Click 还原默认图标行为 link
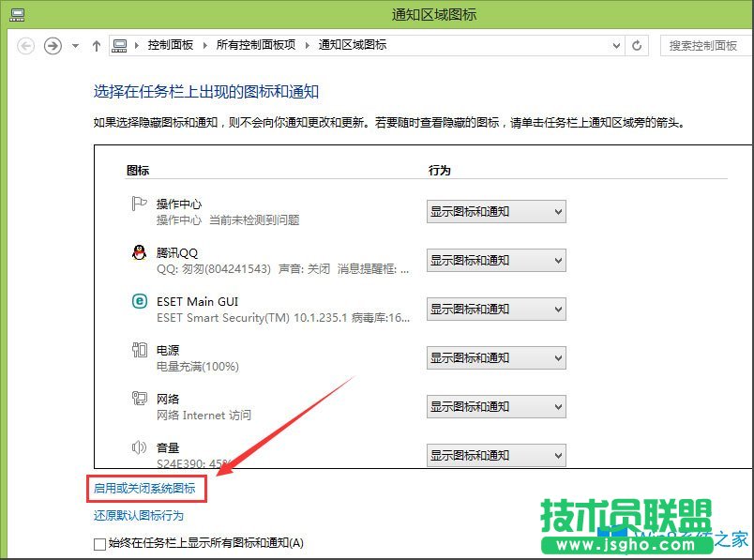The height and width of the screenshot is (560, 754). pyautogui.click(x=138, y=515)
